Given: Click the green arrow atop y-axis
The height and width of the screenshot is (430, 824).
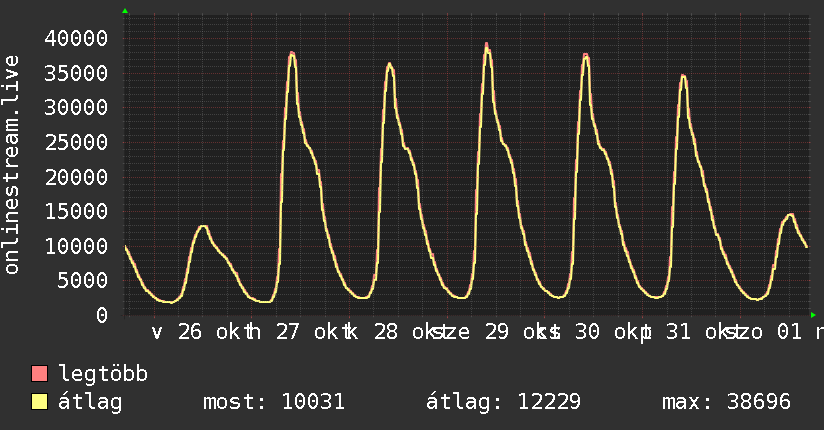Looking at the screenshot, I should [125, 11].
